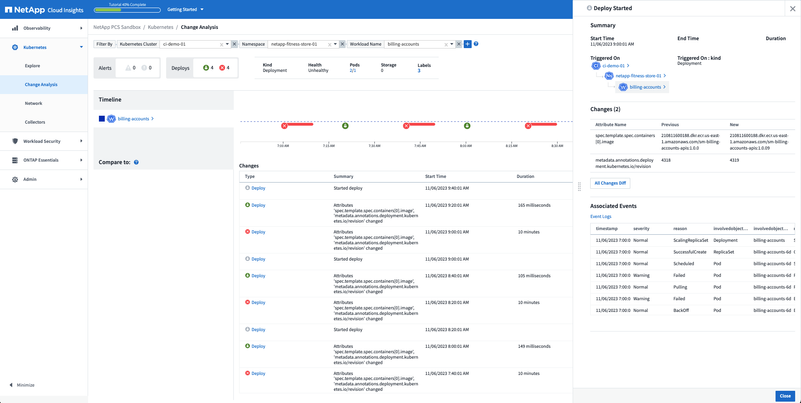Click the first failed deploy marker on timeline
This screenshot has height=403, width=801.
tap(284, 126)
